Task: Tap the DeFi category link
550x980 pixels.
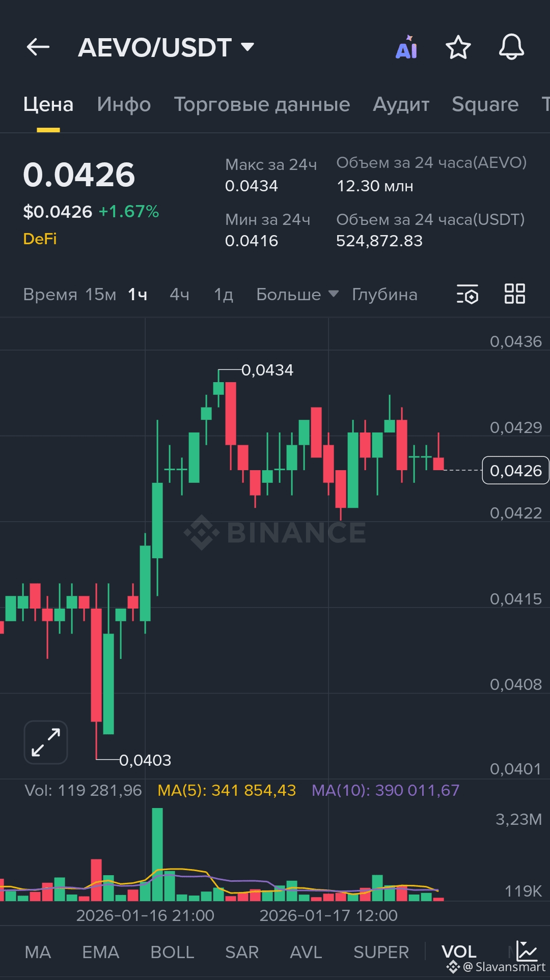Action: coord(40,239)
